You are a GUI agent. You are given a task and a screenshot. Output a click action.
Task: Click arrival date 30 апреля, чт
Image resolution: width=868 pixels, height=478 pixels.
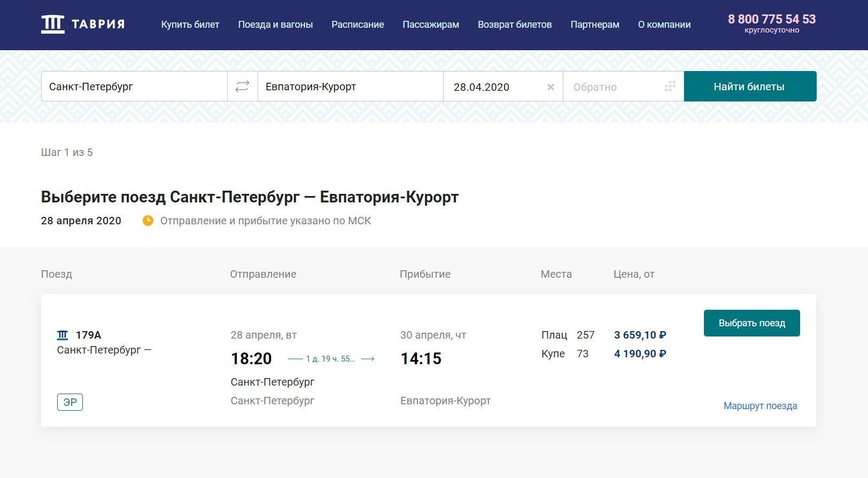click(433, 335)
